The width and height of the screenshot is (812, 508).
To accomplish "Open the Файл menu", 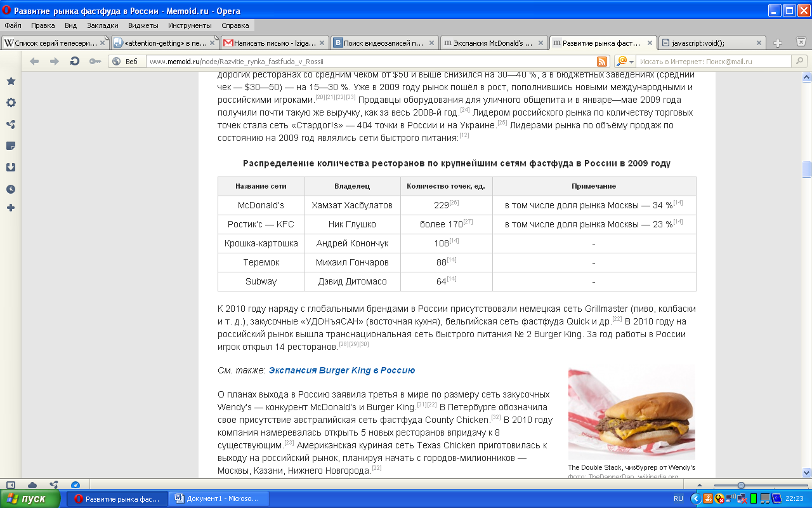I will pos(13,25).
